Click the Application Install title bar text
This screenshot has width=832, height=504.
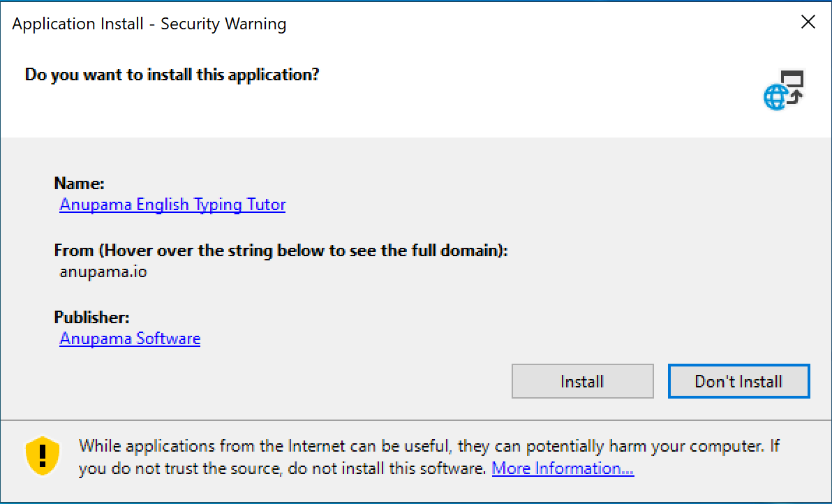(x=149, y=24)
